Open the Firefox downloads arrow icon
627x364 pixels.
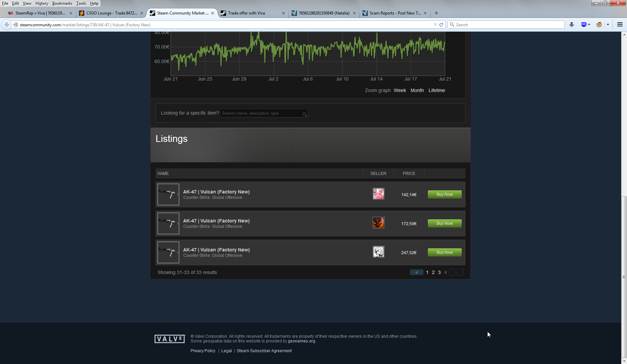coord(571,25)
